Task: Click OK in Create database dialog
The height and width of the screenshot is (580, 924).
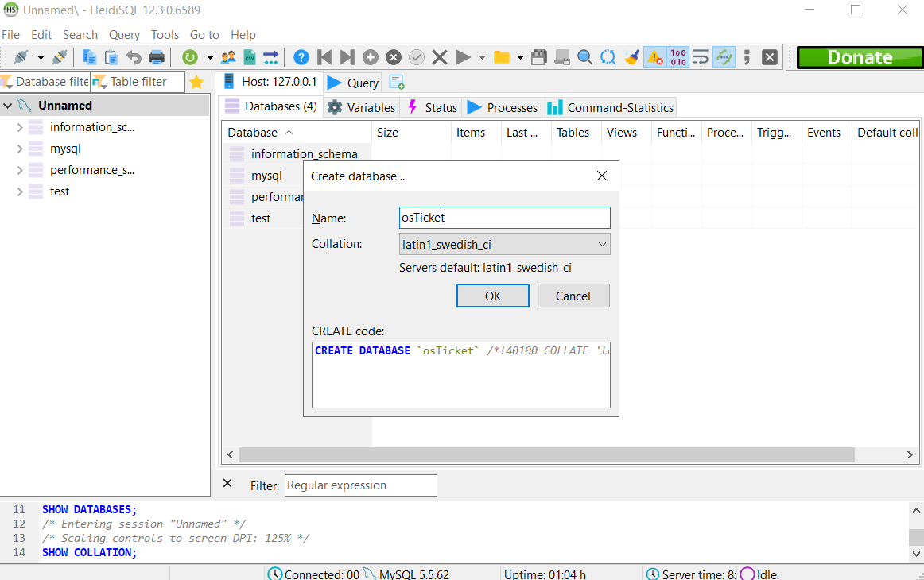Action: [493, 296]
